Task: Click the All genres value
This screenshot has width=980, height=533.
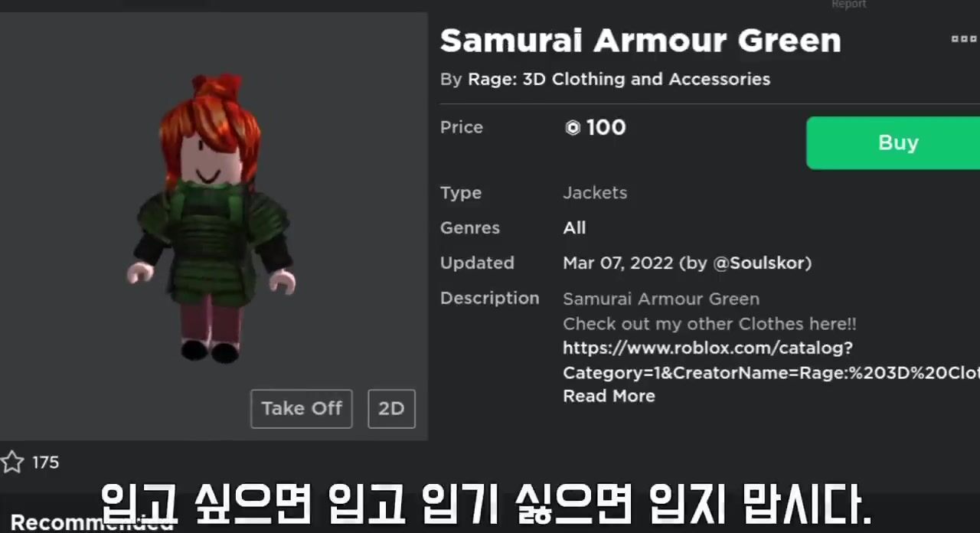Action: pyautogui.click(x=574, y=228)
